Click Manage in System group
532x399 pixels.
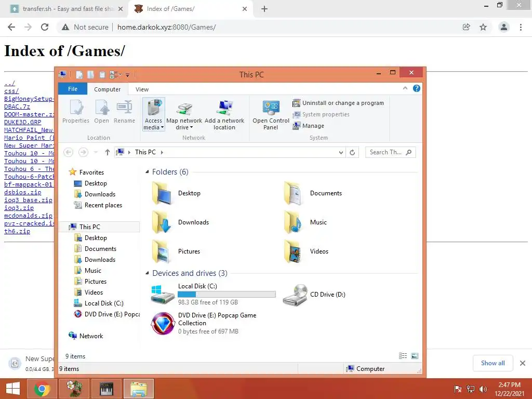point(309,126)
